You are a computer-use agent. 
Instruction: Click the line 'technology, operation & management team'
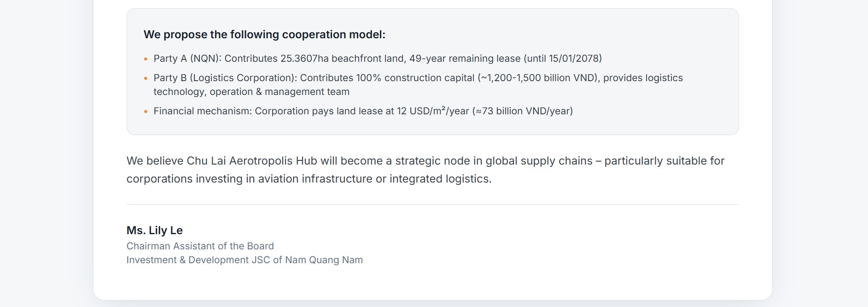coord(251,92)
